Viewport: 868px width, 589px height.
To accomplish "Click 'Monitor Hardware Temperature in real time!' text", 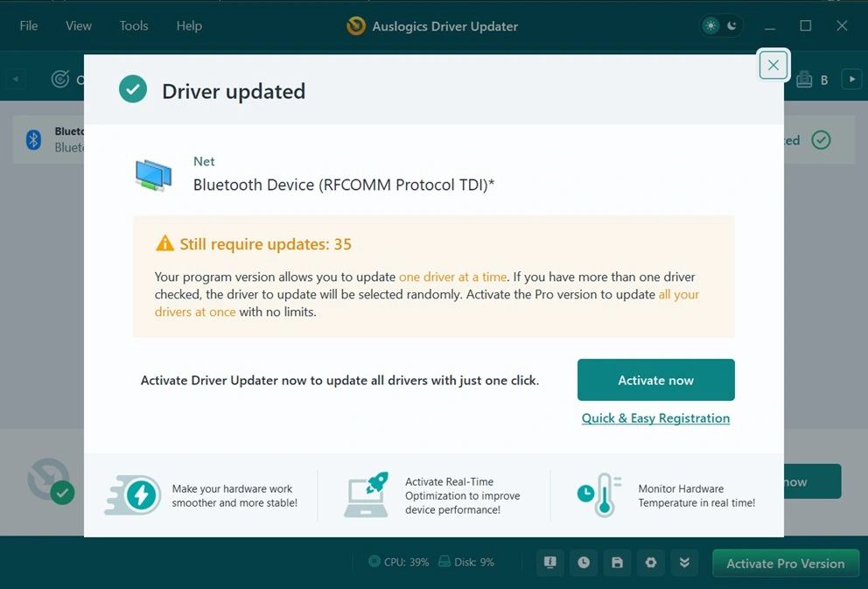I will (696, 495).
